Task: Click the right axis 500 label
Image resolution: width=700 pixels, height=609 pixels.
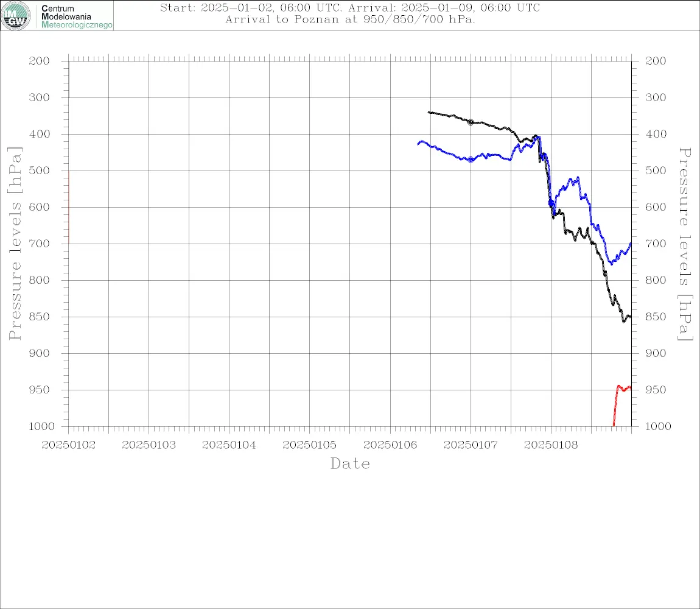Action: click(656, 171)
